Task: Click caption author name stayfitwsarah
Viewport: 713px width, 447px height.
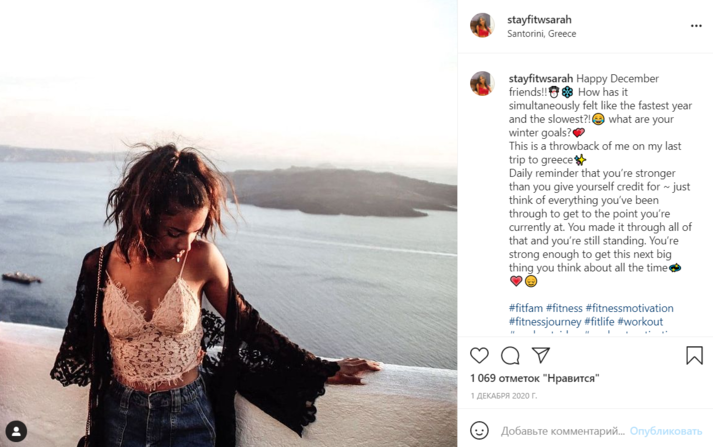Action: click(542, 78)
